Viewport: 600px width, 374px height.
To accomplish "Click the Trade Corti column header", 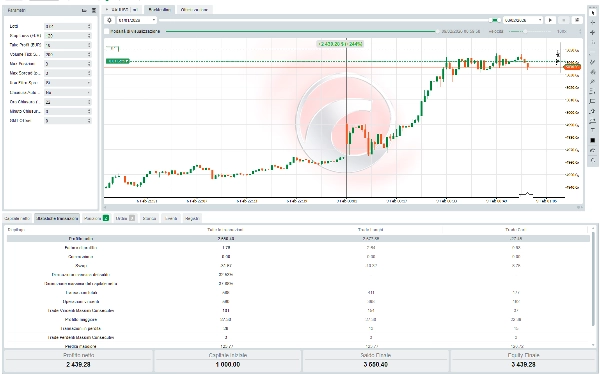I will (515, 230).
